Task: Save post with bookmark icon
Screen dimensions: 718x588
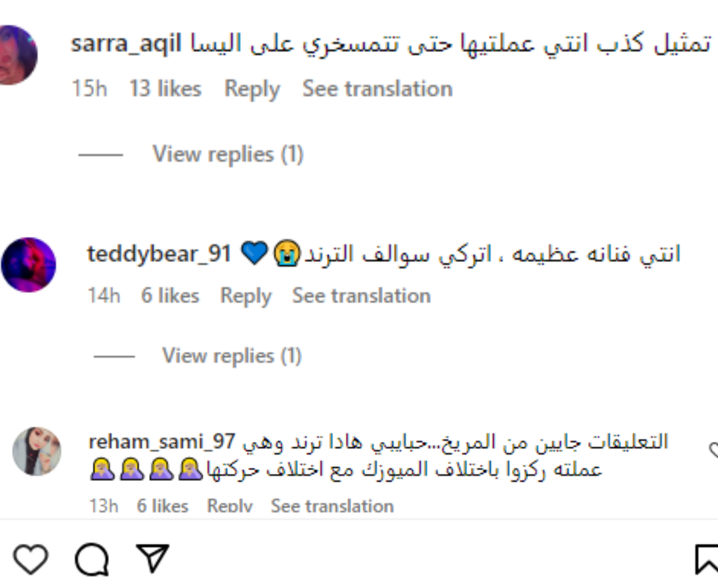Action: (x=707, y=560)
